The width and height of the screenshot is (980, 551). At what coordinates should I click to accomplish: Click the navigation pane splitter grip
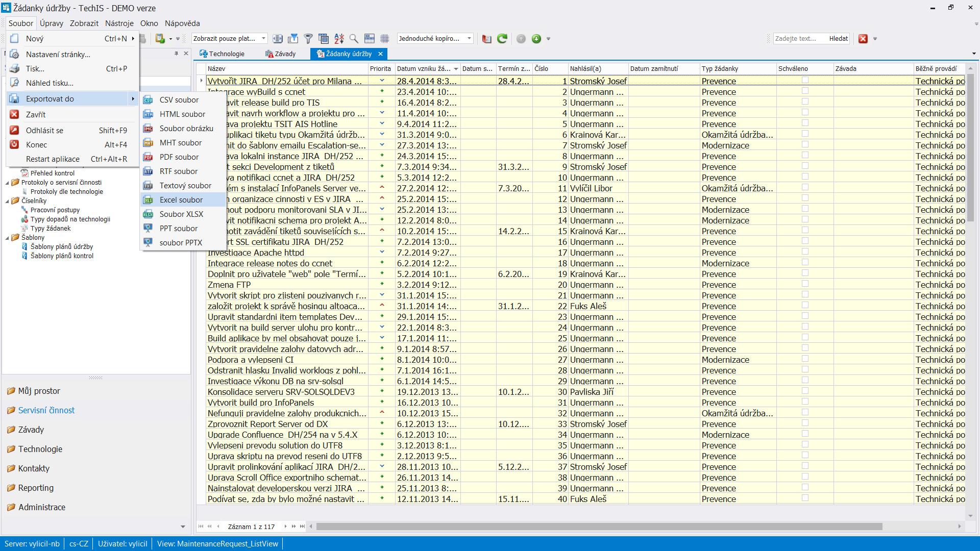coord(95,378)
